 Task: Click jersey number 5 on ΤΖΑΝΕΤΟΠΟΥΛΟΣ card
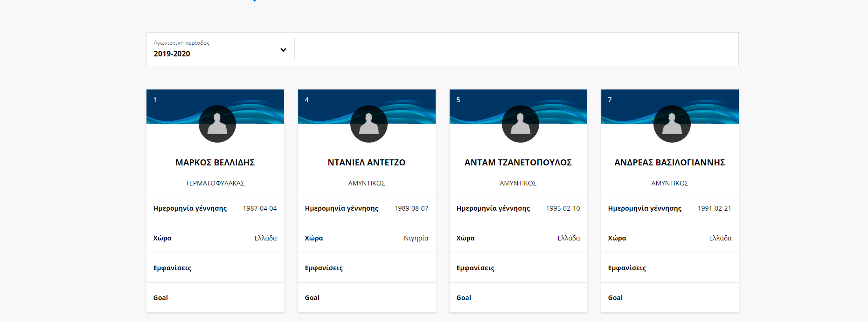click(x=458, y=100)
